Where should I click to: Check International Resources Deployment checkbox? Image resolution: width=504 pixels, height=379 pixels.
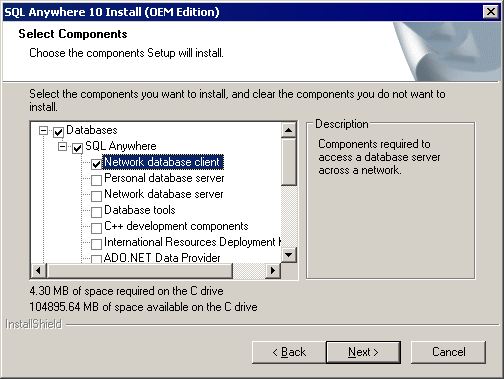tap(96, 244)
